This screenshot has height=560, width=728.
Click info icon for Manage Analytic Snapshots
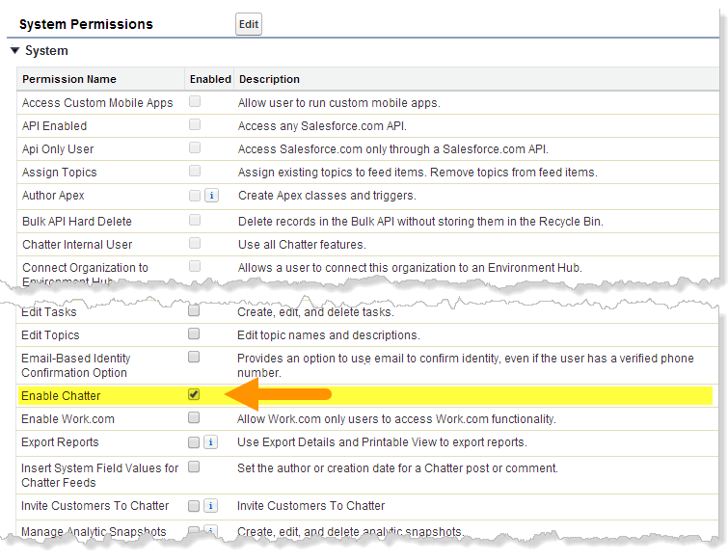[211, 531]
